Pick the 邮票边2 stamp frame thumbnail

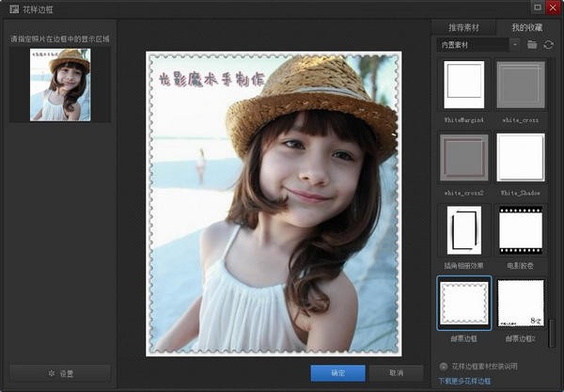click(x=520, y=302)
